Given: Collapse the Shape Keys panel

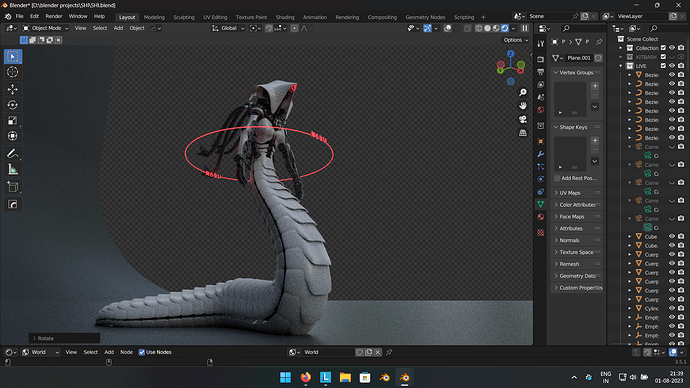Looking at the screenshot, I should pyautogui.click(x=577, y=127).
